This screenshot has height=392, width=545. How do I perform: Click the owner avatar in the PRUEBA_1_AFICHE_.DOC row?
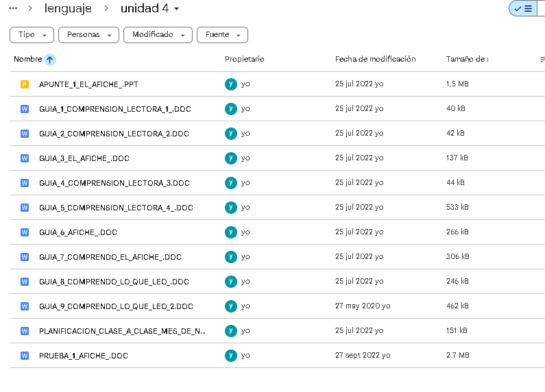231,356
